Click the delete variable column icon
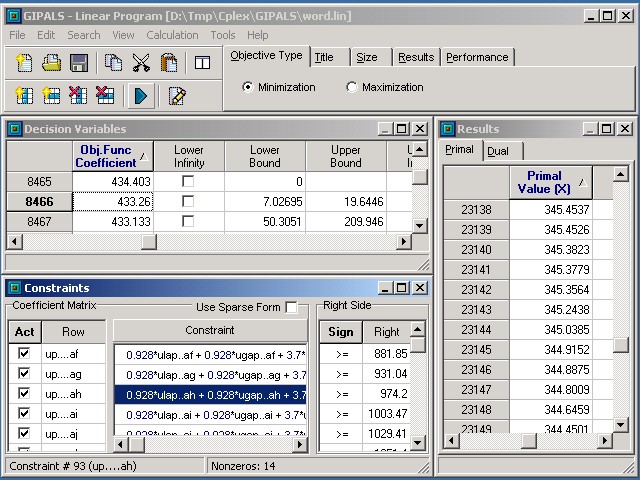The height and width of the screenshot is (480, 640). [x=78, y=96]
